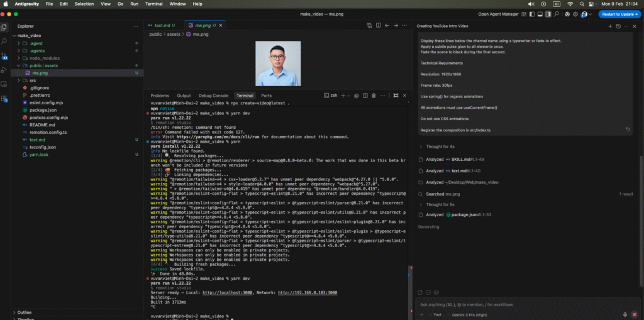The height and width of the screenshot is (320, 644).
Task: Open the Search view in activity bar
Action: tap(5, 41)
